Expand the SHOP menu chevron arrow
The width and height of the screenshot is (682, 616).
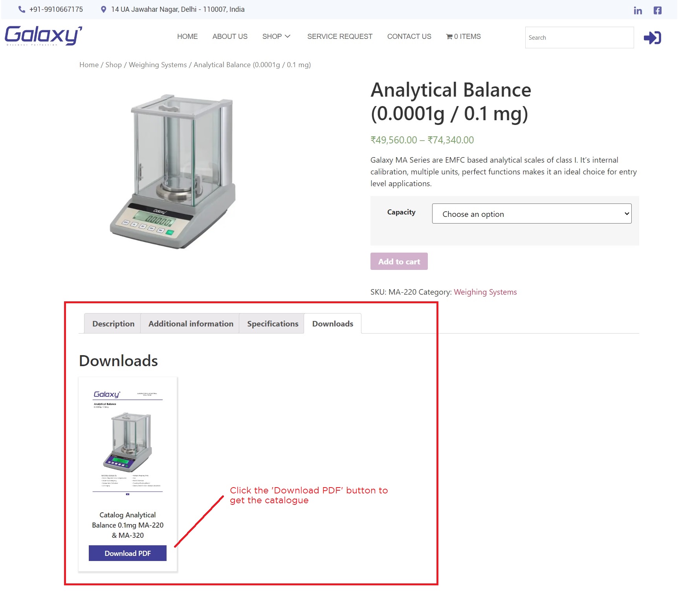[x=288, y=36]
